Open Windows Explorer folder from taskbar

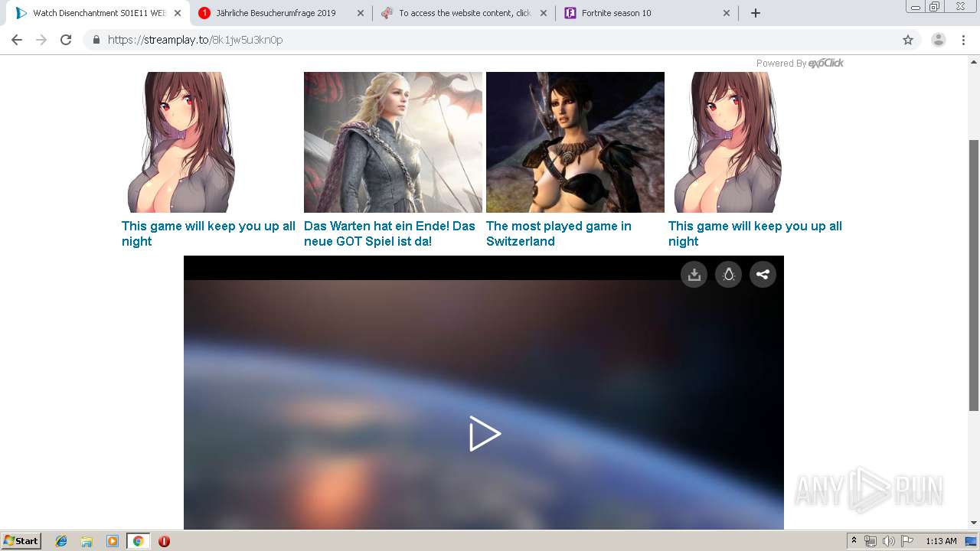[87, 541]
